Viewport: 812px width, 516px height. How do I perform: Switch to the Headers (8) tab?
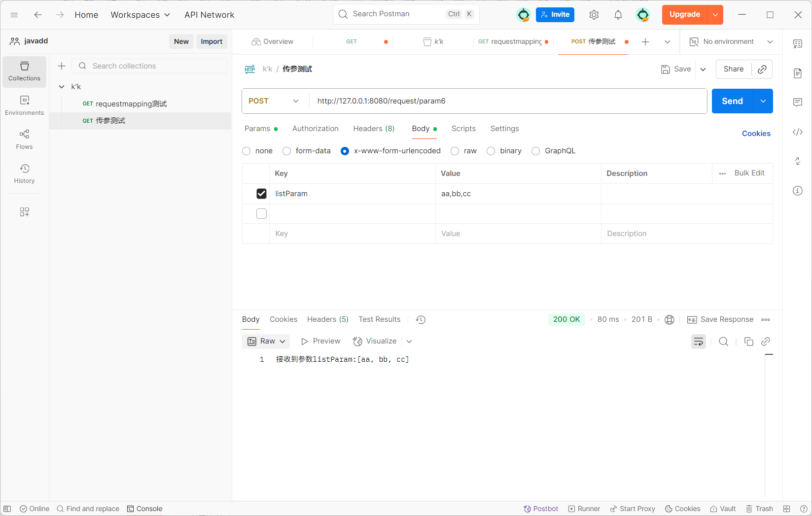pyautogui.click(x=374, y=129)
